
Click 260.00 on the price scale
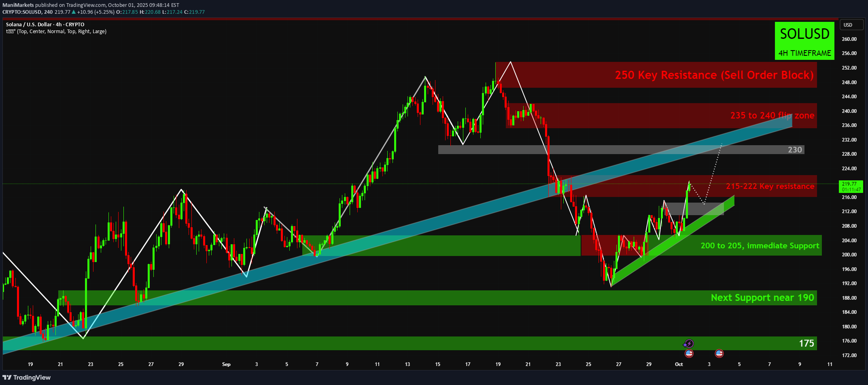tap(849, 39)
